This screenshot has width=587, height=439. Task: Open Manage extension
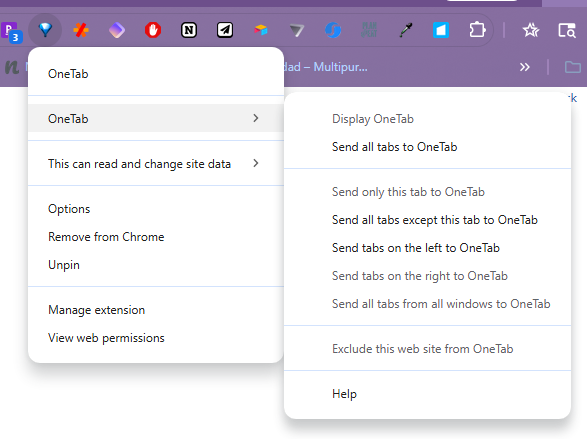tap(156, 310)
